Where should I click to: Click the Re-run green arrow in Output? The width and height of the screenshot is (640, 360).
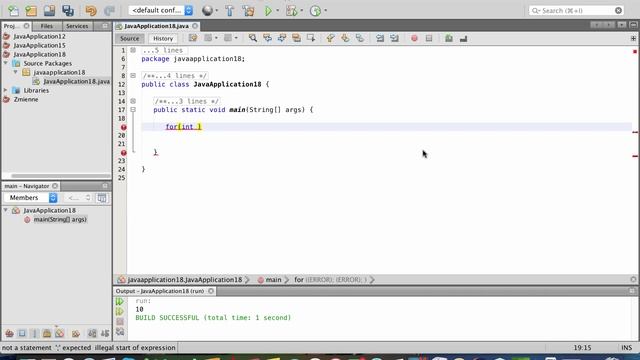click(120, 301)
